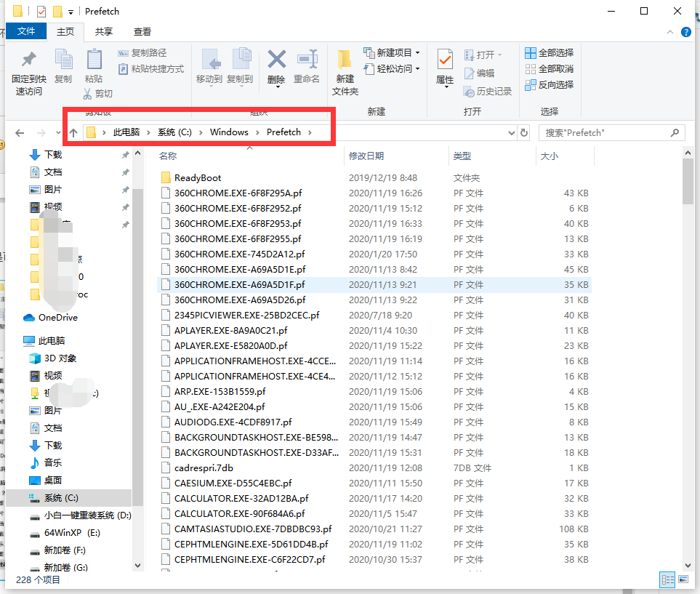Click 反向选择 to invert selection
The image size is (700, 594).
click(549, 85)
